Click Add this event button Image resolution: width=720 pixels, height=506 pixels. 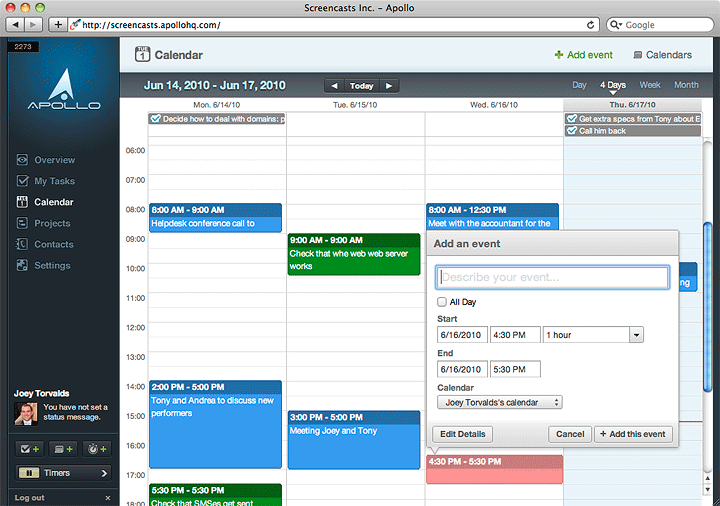click(x=633, y=434)
